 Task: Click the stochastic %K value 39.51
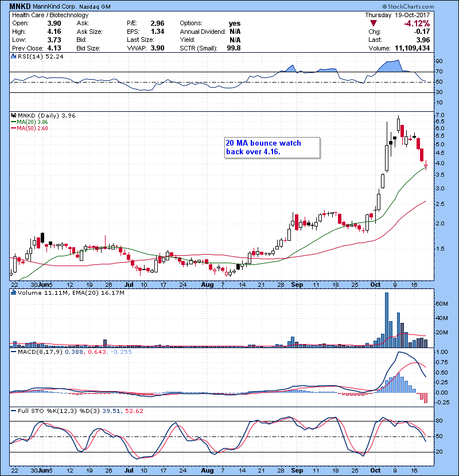(x=111, y=411)
